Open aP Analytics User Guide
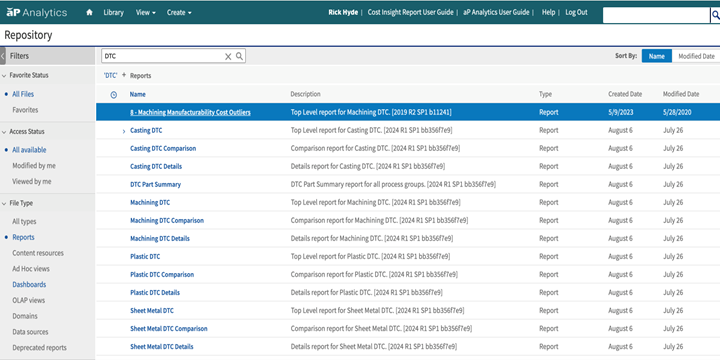 coord(496,12)
